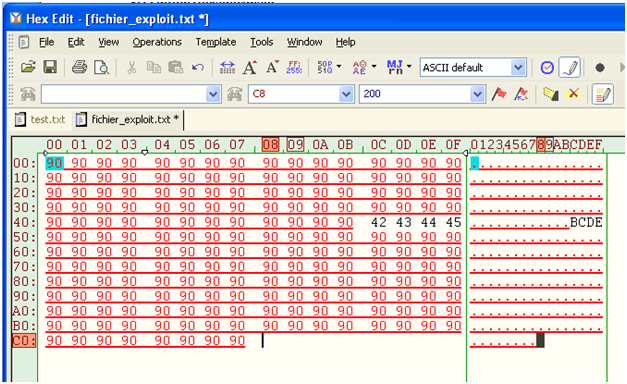Open the View menu
Screen dimensions: 627x384
tap(108, 42)
